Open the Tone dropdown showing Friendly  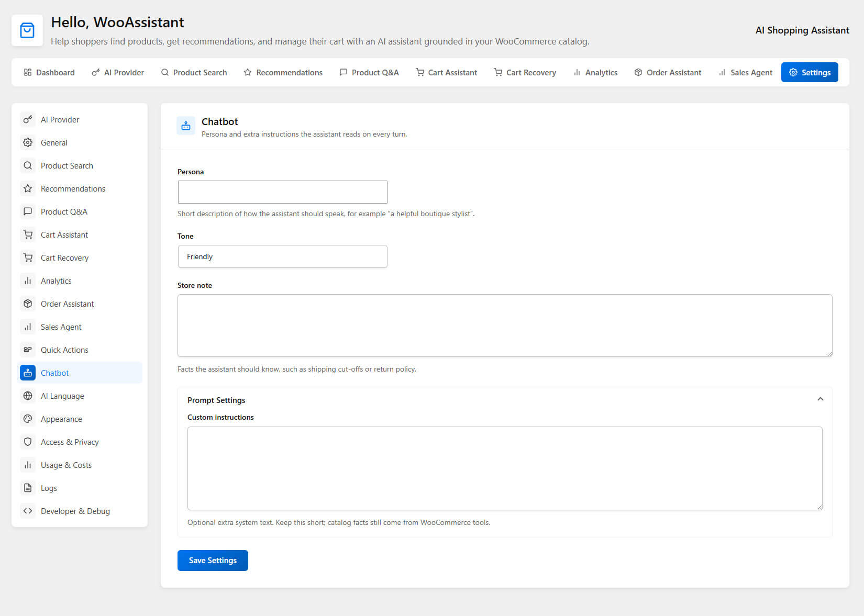point(282,256)
